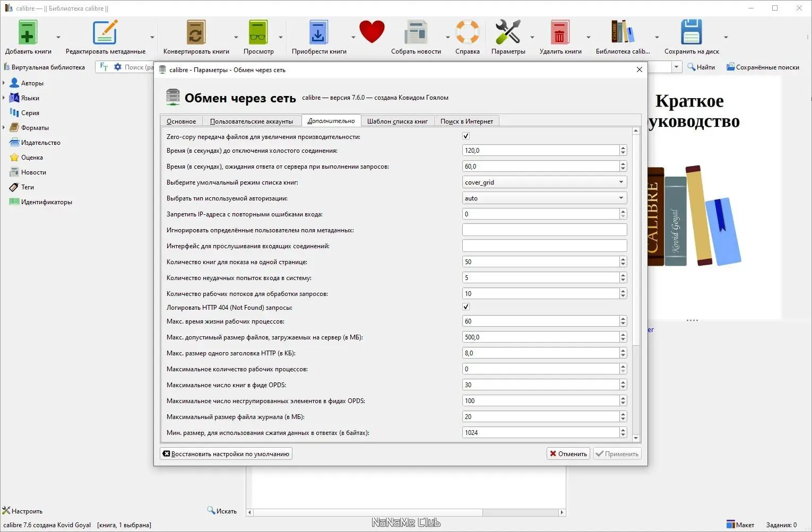Click Настроить (Configure) at bottom left
The image size is (812, 532).
[22, 511]
